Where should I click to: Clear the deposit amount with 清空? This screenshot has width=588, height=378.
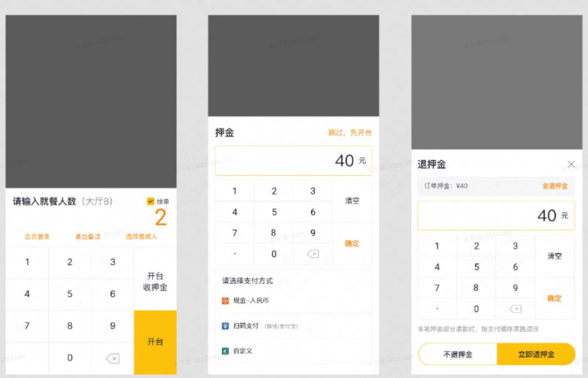click(352, 201)
